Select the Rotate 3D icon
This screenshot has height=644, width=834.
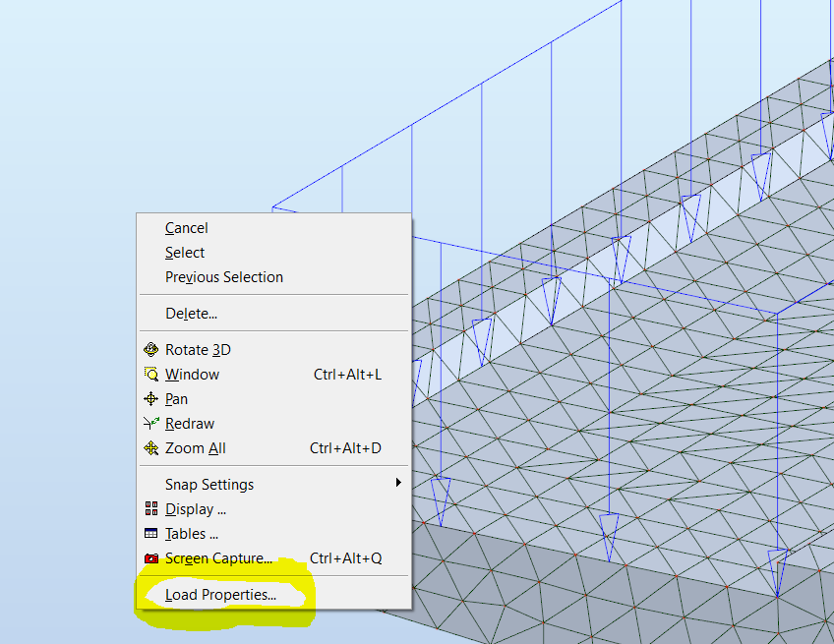pyautogui.click(x=151, y=349)
